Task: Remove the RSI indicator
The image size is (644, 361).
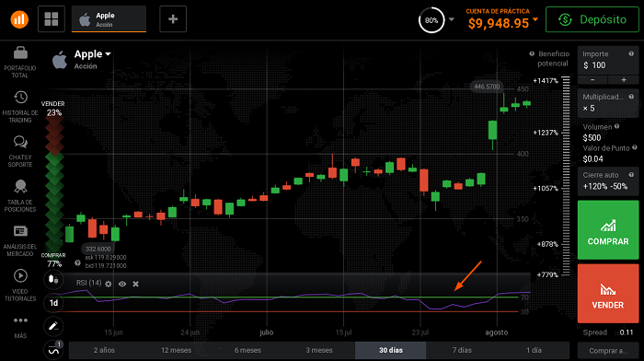Action: pyautogui.click(x=136, y=284)
